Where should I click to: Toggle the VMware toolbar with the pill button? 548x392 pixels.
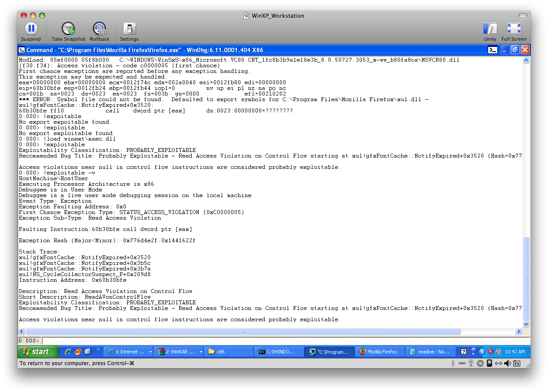522,16
